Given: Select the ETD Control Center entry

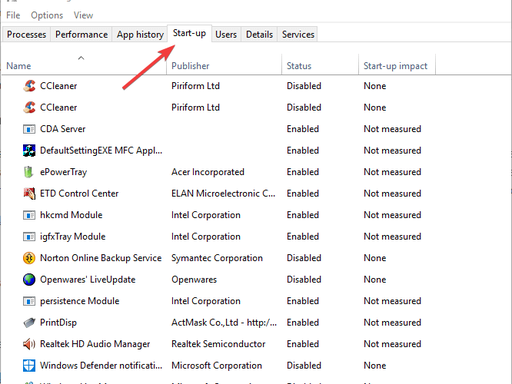Looking at the screenshot, I should point(79,193).
